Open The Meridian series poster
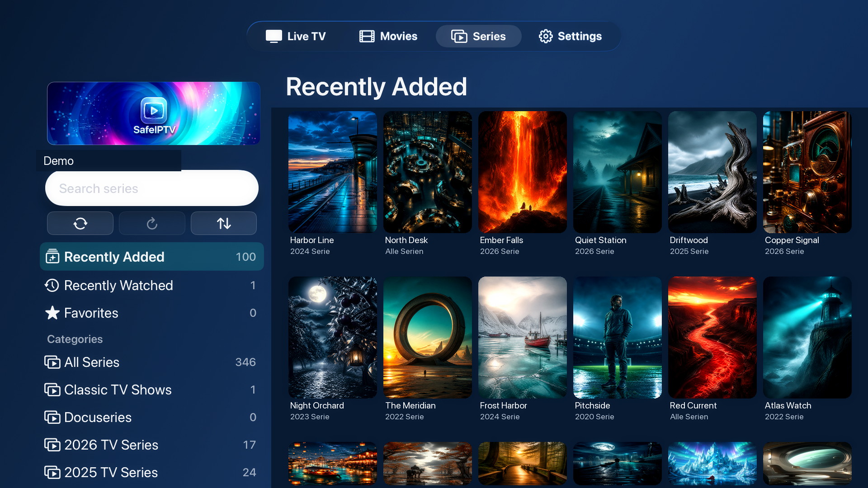The image size is (868, 488). click(x=428, y=338)
